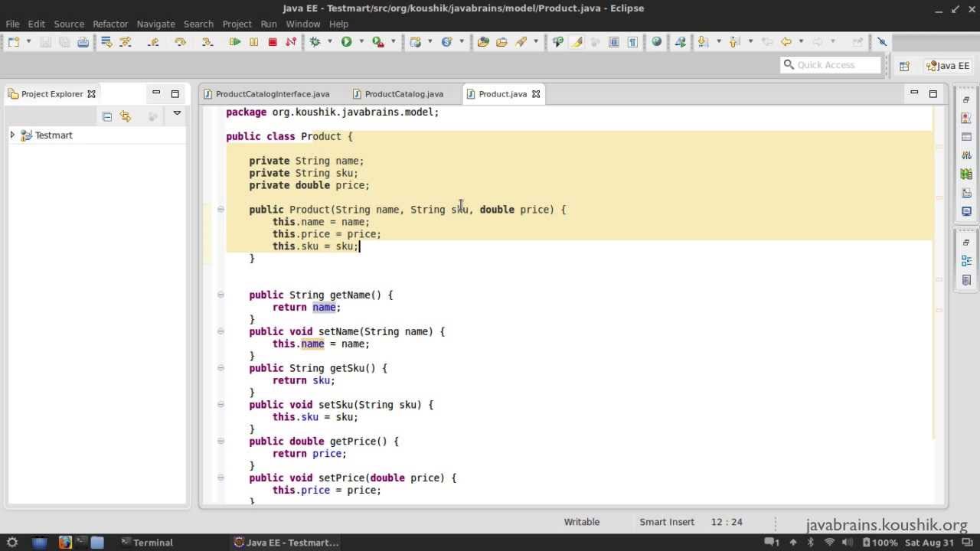Open the Navigate menu

coord(155,24)
